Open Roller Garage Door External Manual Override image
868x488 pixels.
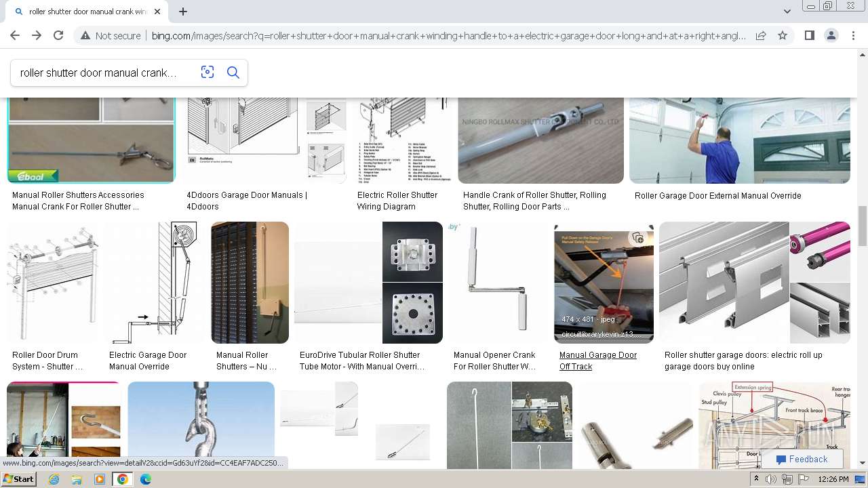click(x=739, y=140)
